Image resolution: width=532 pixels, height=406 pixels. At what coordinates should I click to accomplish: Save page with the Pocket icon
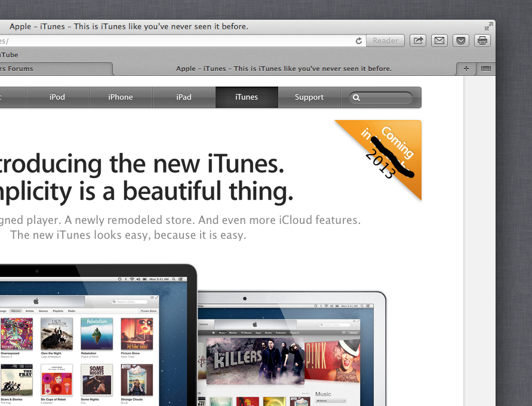click(x=461, y=41)
